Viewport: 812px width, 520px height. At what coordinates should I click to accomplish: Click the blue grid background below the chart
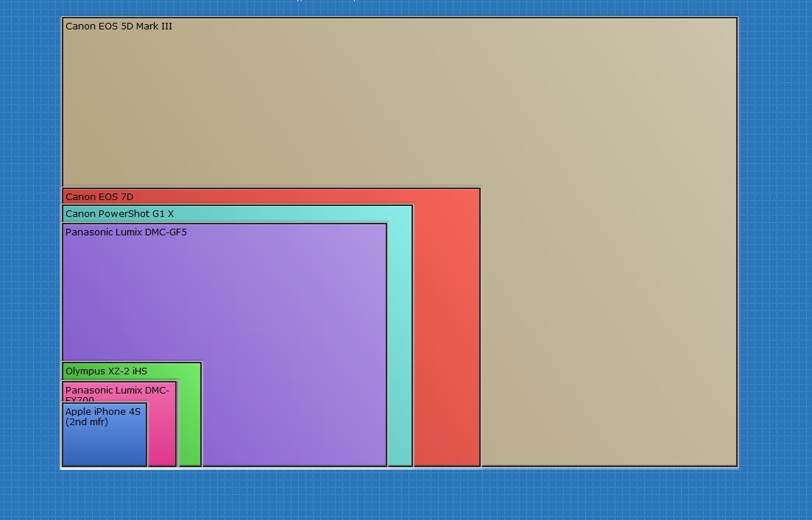(405, 494)
